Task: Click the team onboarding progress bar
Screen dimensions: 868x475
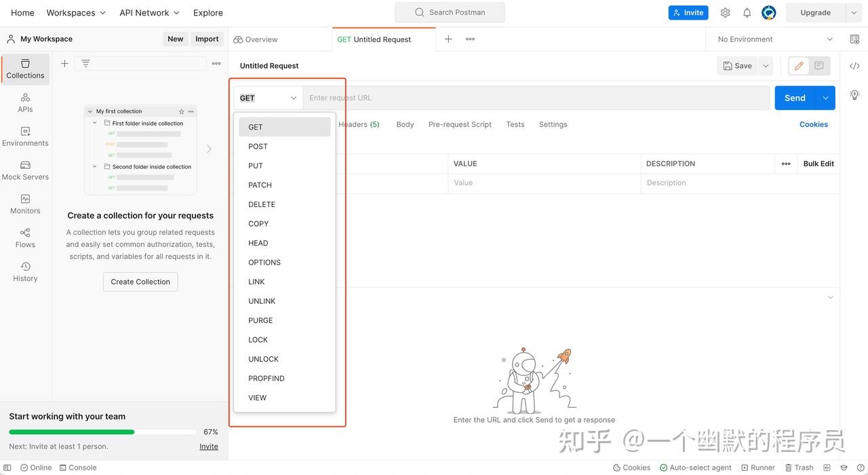Action: pyautogui.click(x=102, y=432)
